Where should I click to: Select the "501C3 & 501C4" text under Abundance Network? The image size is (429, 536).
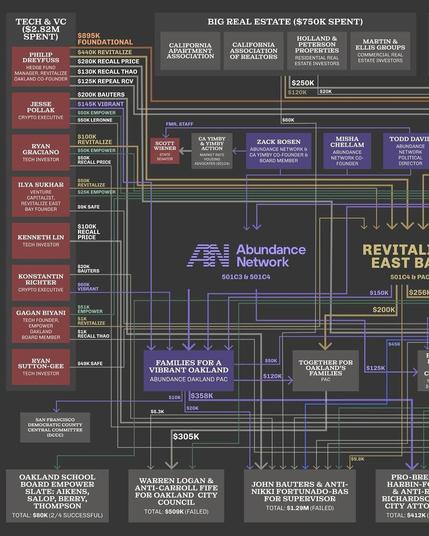pyautogui.click(x=246, y=277)
